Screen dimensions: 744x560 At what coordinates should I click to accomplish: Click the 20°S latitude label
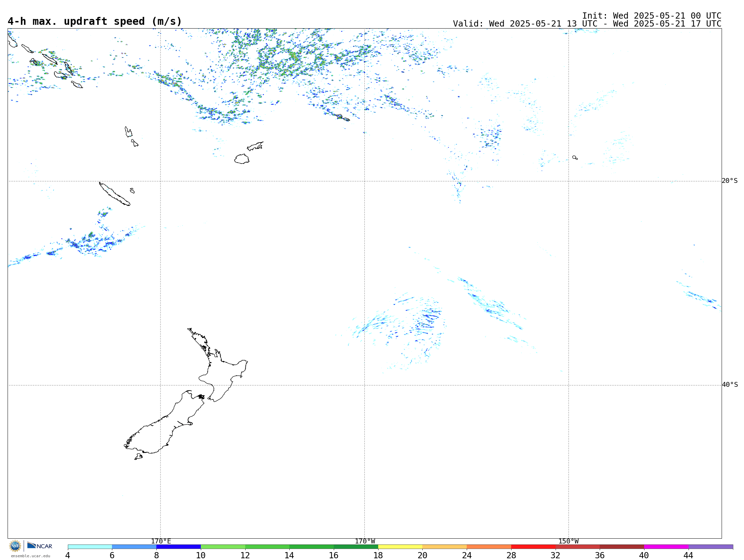(730, 181)
